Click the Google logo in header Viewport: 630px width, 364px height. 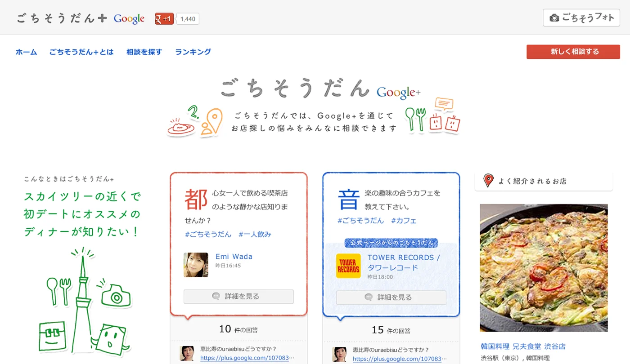(x=129, y=19)
